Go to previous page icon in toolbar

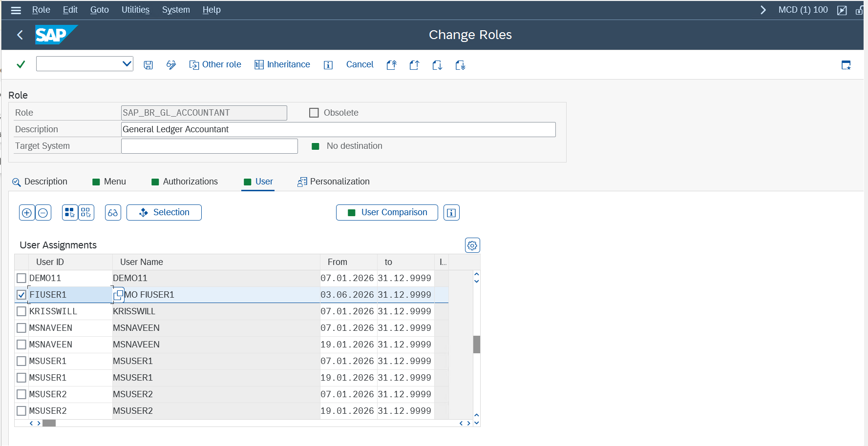tap(414, 65)
